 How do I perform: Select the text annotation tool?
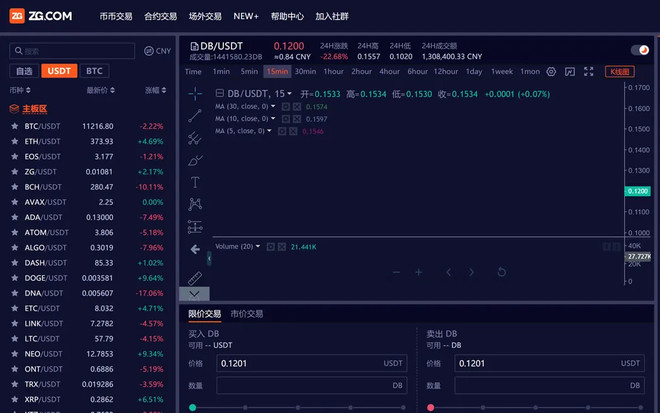click(195, 183)
